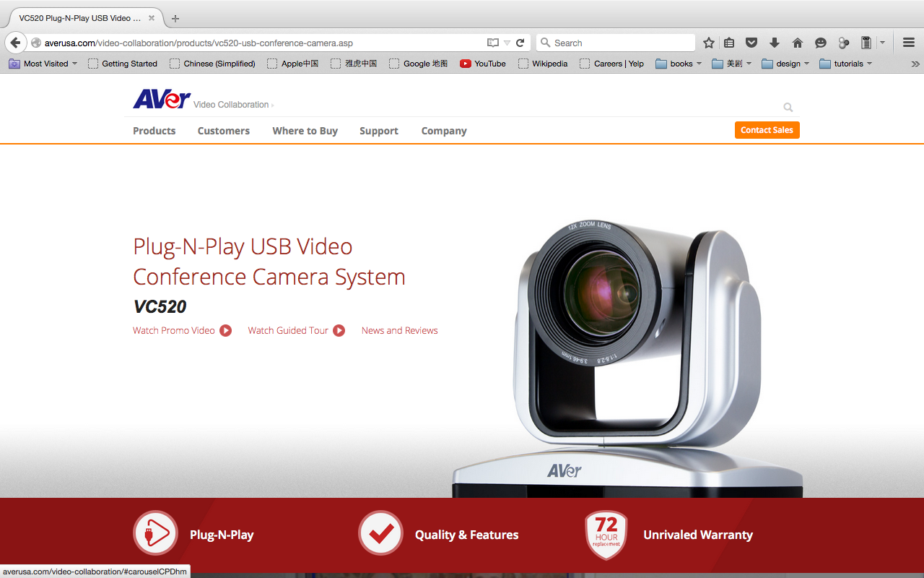Click the clipboard extension icon in toolbar
The height and width of the screenshot is (578, 924).
(x=866, y=43)
